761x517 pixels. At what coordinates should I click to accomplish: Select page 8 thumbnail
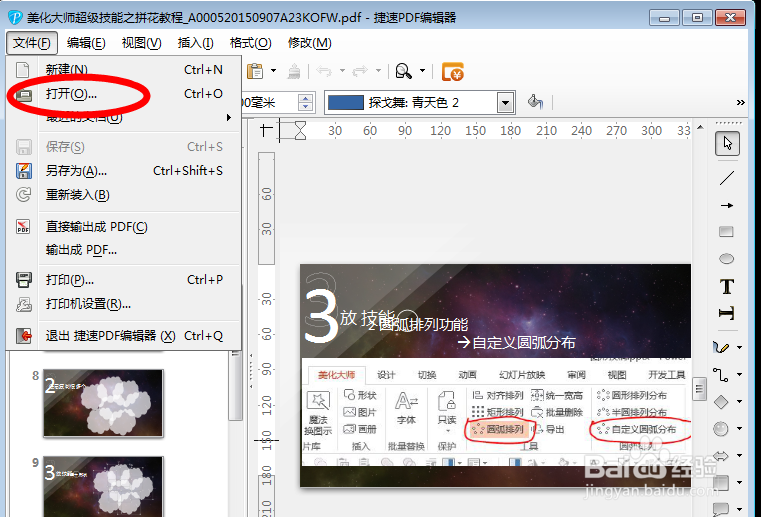[103, 403]
